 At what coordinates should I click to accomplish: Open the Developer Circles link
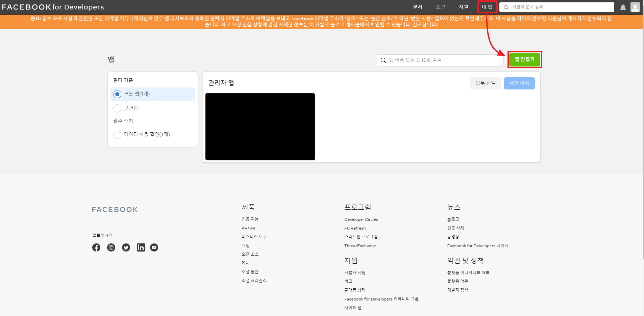(361, 219)
